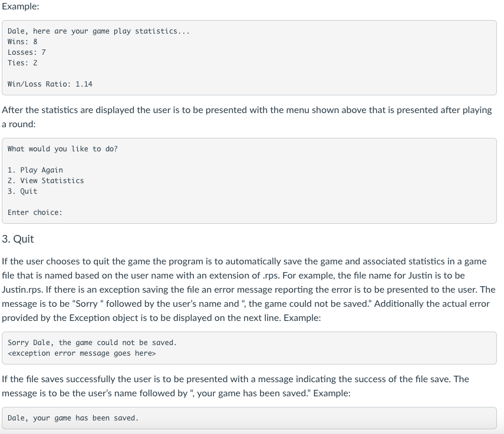Click the "Dale, here are your game play statistics..." line
Viewport: 504px width, 434px height.
pyautogui.click(x=98, y=31)
